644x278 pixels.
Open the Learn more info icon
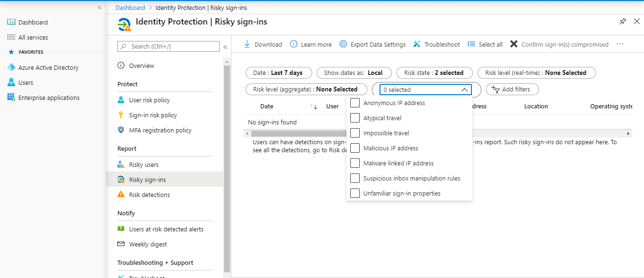[294, 44]
